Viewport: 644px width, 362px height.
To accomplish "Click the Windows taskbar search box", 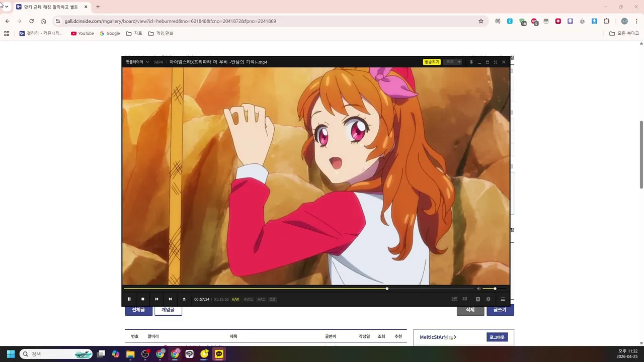I will click(x=56, y=354).
